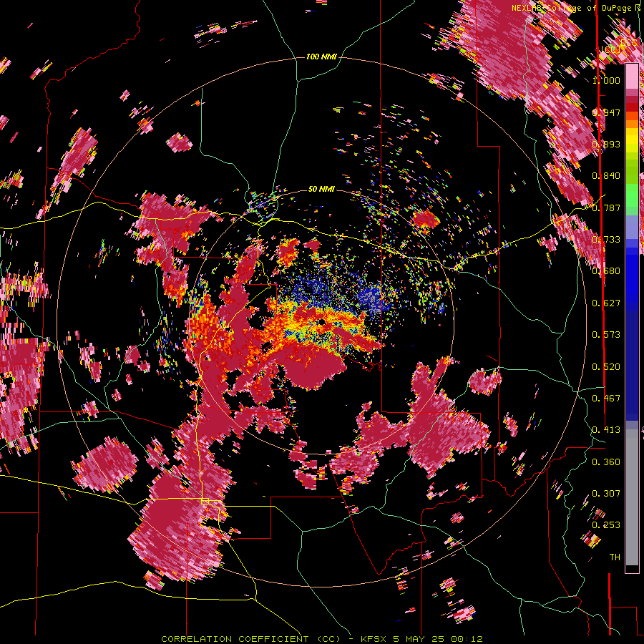This screenshot has width=644, height=644.
Task: Click the 0.360 scale value
Action: [x=606, y=462]
